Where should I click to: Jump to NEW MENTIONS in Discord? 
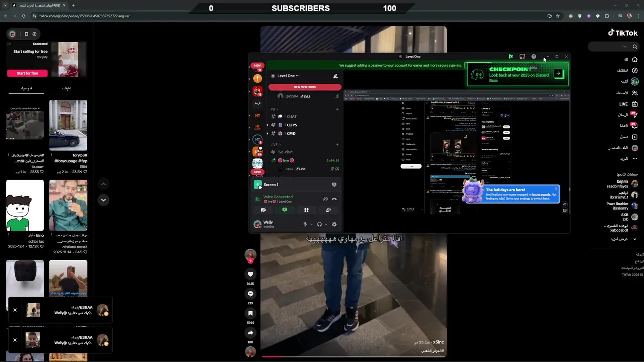click(x=304, y=87)
